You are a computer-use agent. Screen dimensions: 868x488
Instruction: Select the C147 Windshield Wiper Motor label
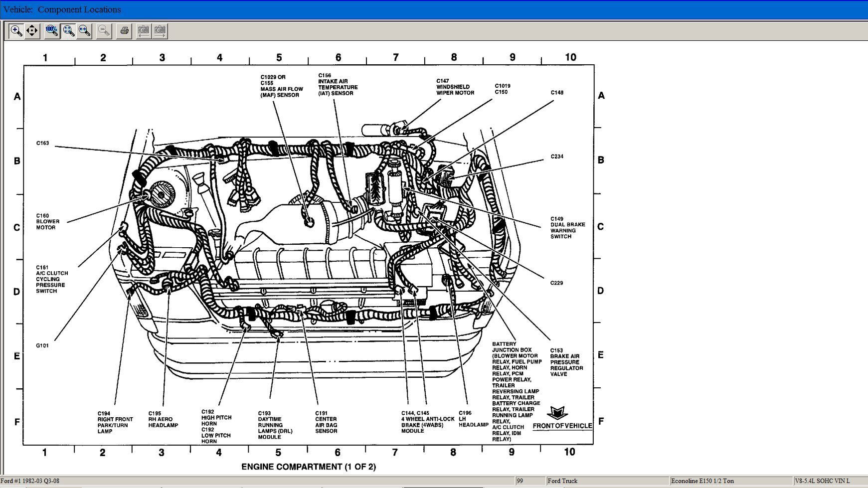click(455, 87)
